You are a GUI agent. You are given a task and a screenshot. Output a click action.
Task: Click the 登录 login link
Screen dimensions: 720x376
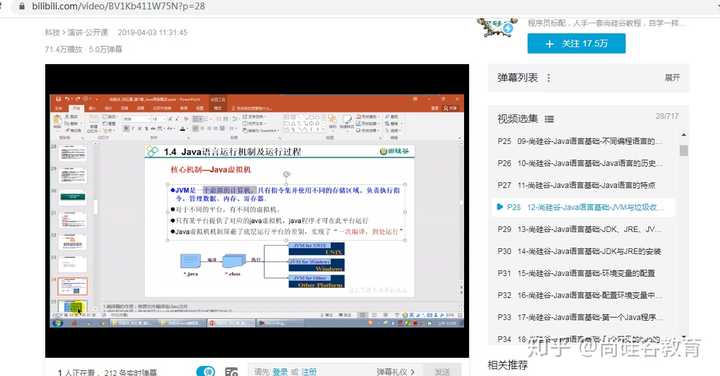tap(280, 372)
